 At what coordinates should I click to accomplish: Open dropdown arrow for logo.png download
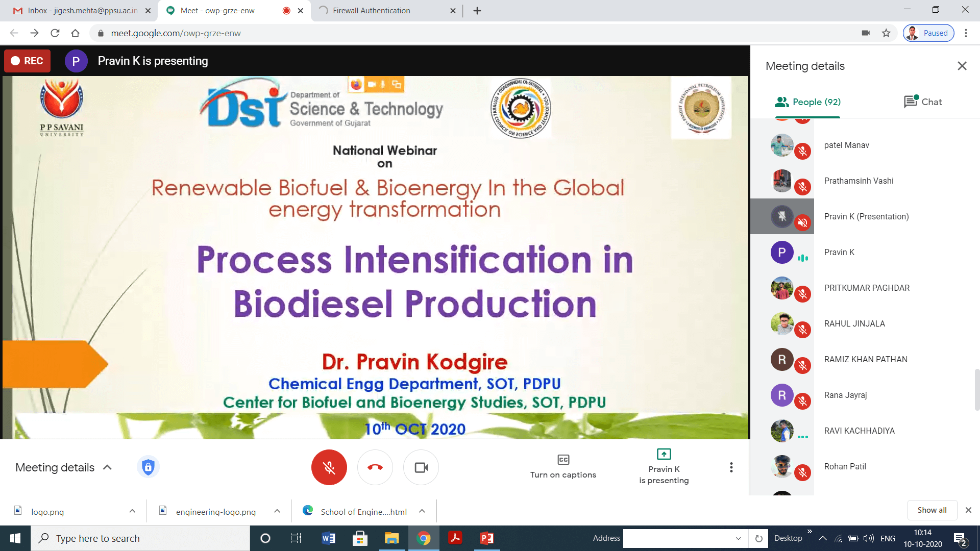tap(132, 511)
